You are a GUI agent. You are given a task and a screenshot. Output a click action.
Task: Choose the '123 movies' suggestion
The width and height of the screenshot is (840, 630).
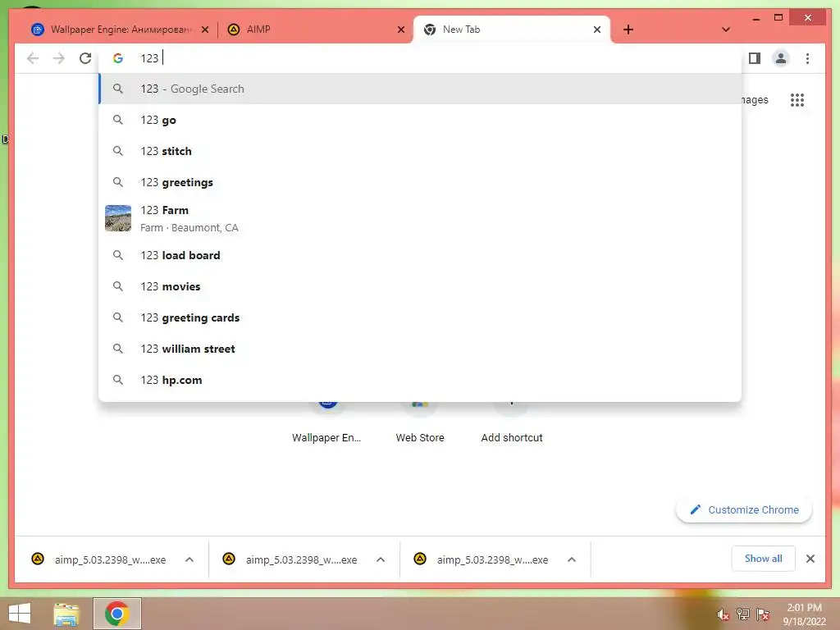pos(420,286)
